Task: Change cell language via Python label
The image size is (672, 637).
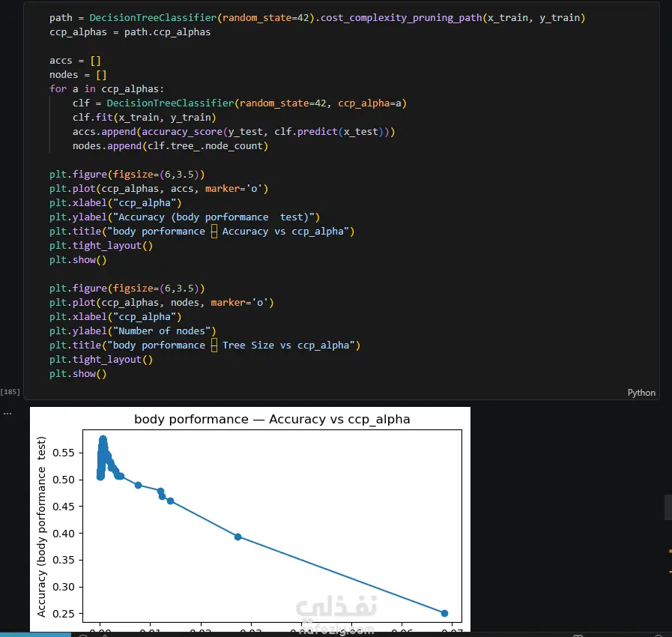Action: point(641,393)
